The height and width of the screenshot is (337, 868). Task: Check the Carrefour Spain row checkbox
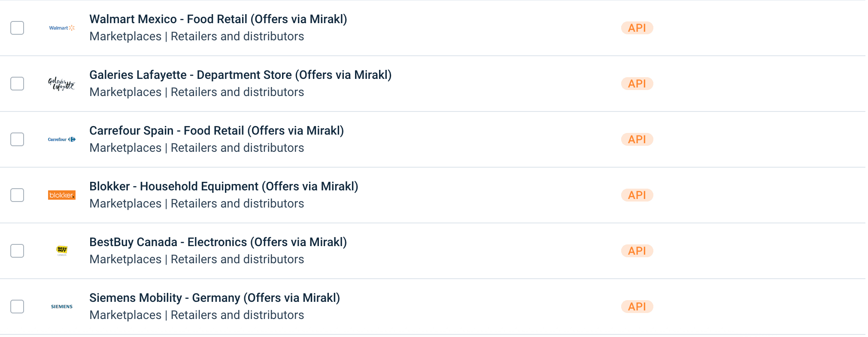[17, 139]
